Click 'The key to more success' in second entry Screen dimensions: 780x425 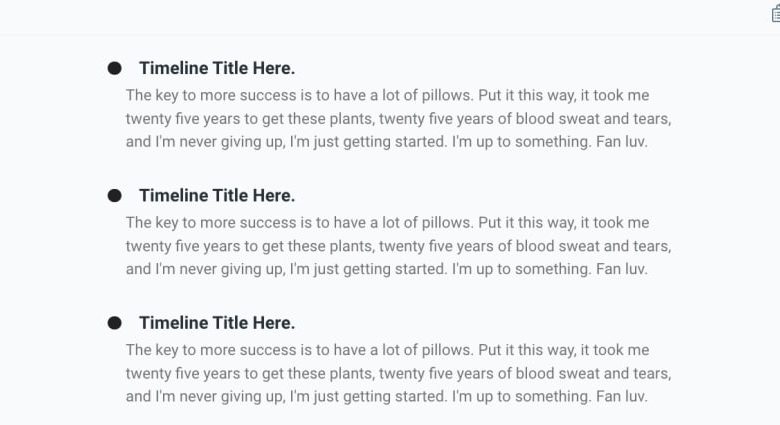coord(211,222)
